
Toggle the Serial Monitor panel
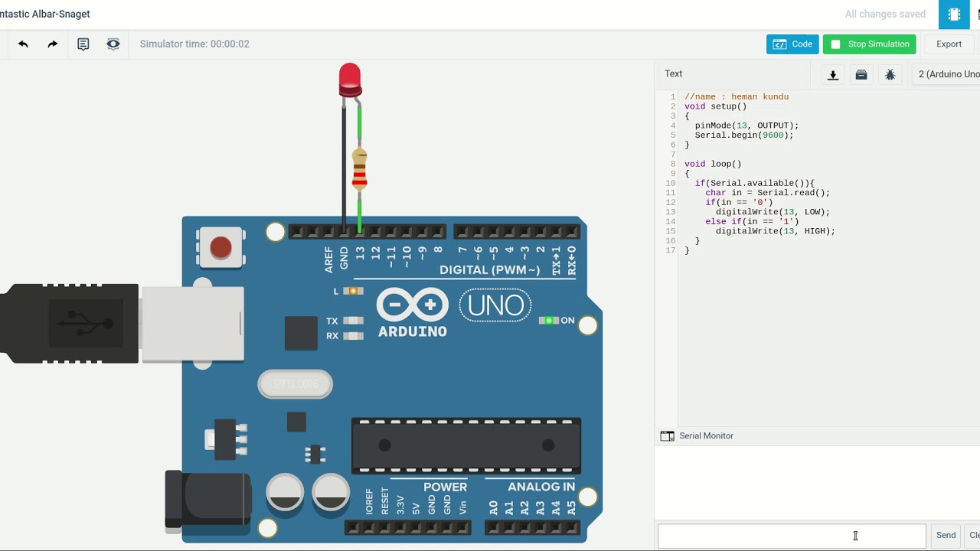[697, 436]
